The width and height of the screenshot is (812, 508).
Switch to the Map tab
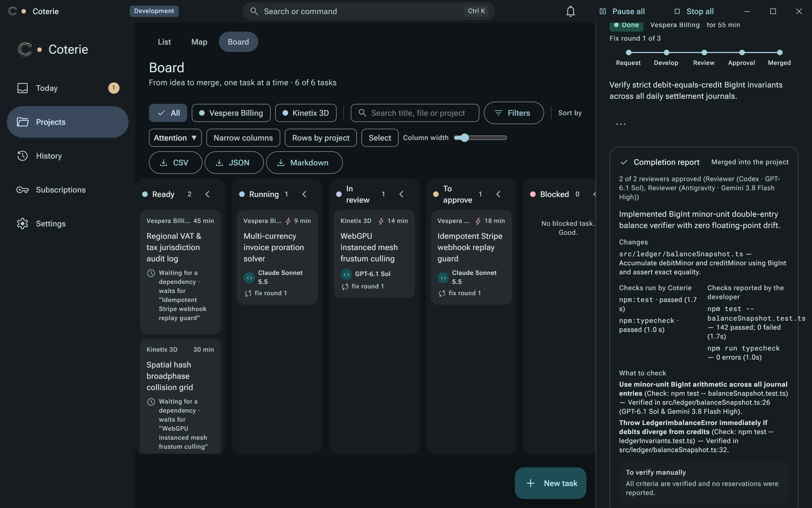tap(199, 42)
